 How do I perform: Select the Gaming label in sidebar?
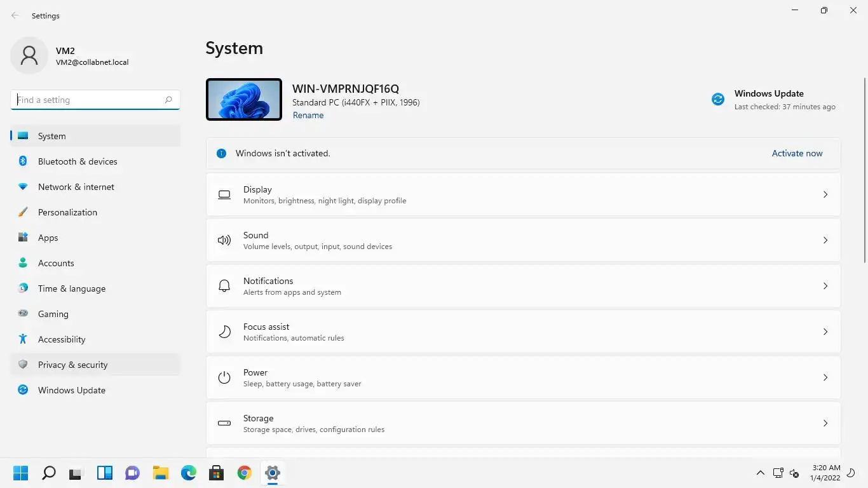tap(53, 314)
